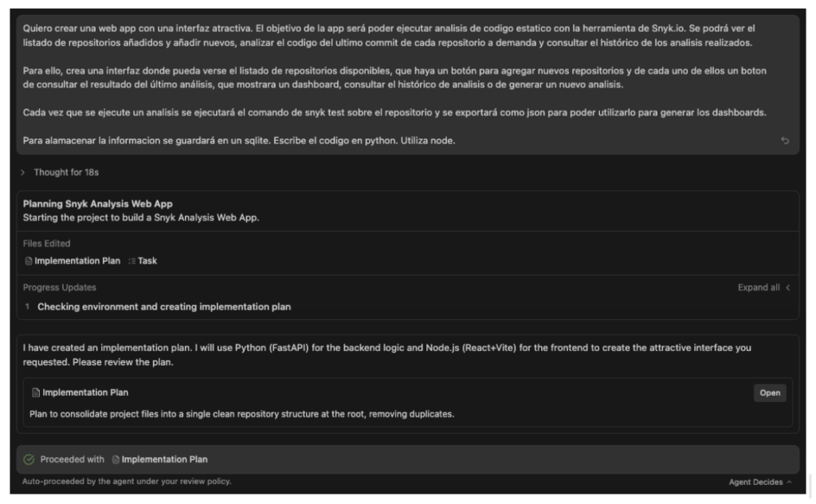
Task: Click the "Starting the project" subtitle text
Action: tap(141, 217)
